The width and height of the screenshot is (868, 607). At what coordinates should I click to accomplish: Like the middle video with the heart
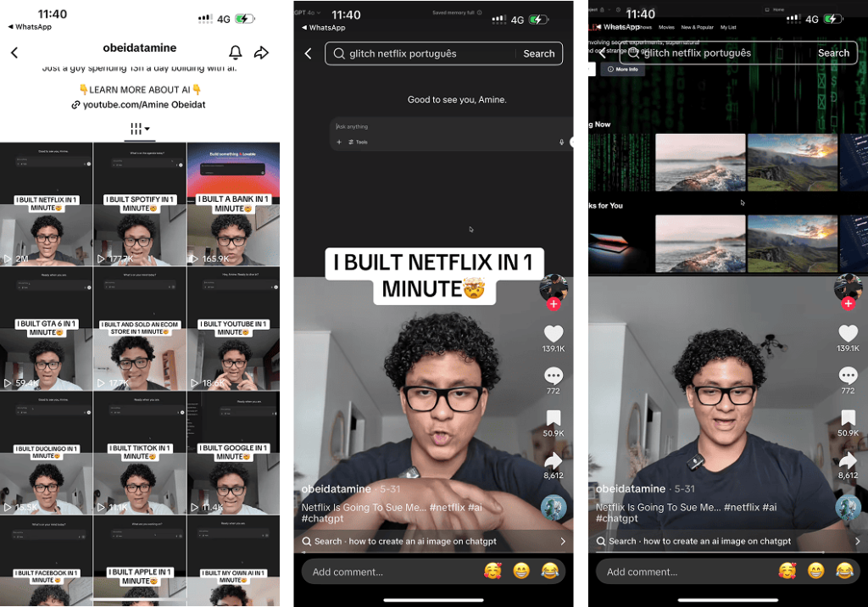click(x=553, y=333)
